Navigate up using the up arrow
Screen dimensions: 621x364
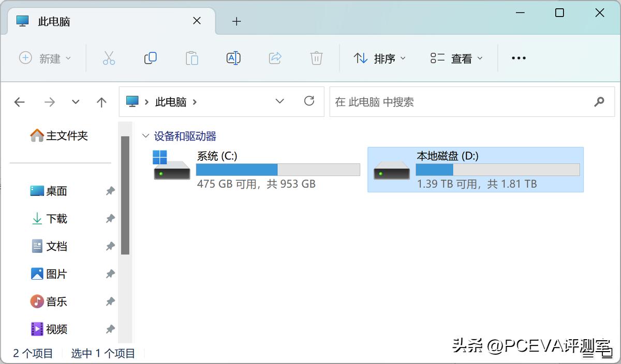click(x=101, y=101)
